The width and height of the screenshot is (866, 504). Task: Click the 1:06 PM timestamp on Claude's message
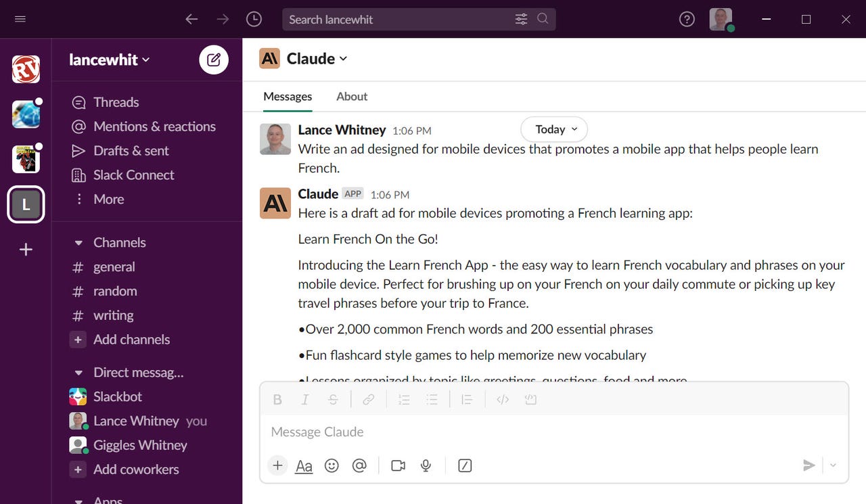390,195
